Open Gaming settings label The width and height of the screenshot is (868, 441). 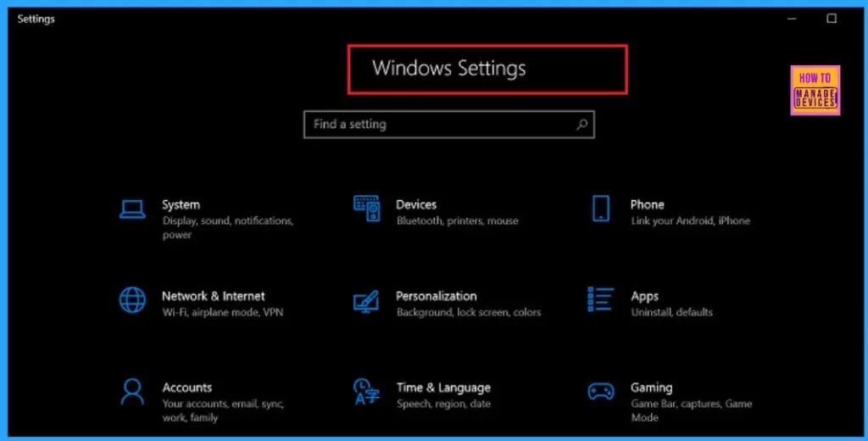pos(652,388)
